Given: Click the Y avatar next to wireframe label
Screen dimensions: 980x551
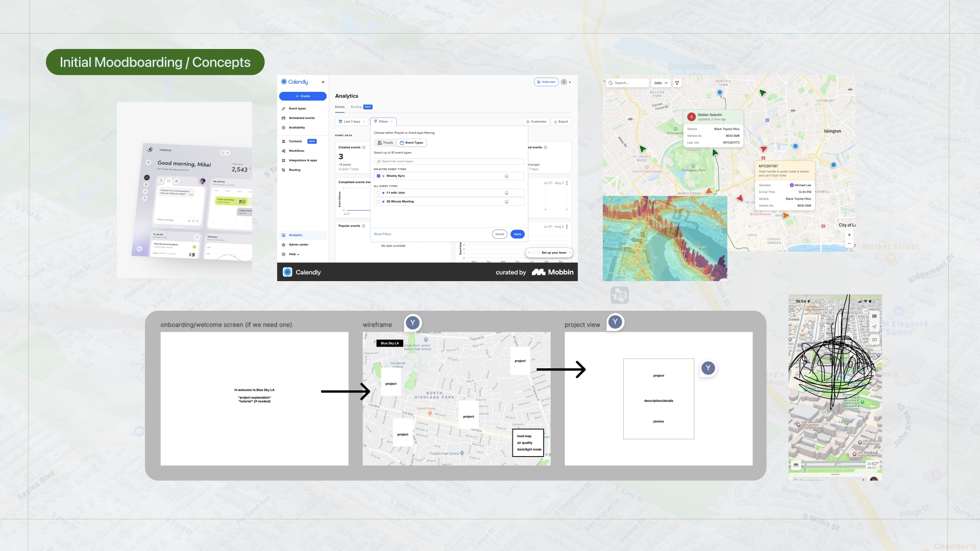Looking at the screenshot, I should tap(412, 323).
